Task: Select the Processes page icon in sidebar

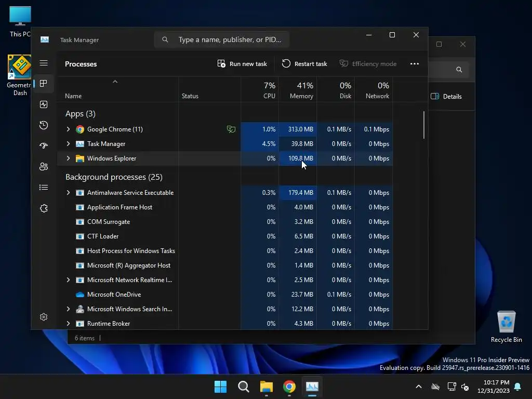Action: 44,84
